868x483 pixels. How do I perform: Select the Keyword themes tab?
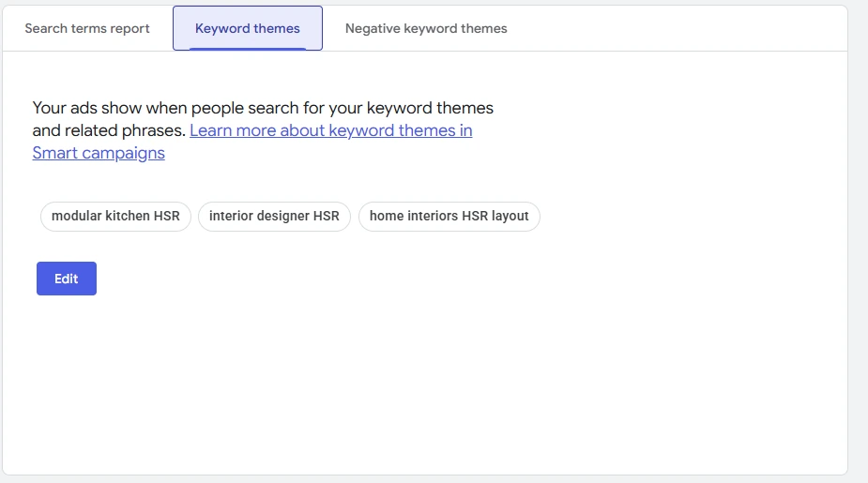[248, 28]
